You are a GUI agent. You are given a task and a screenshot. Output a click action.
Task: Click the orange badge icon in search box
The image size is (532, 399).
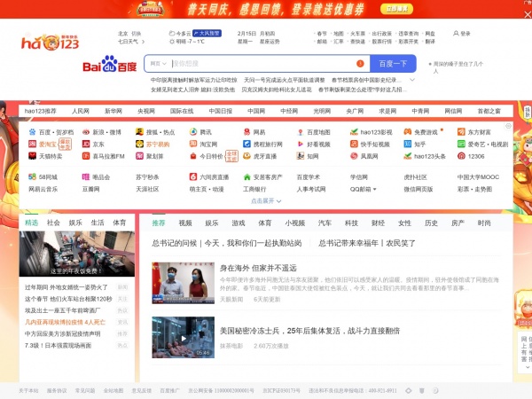pyautogui.click(x=360, y=64)
